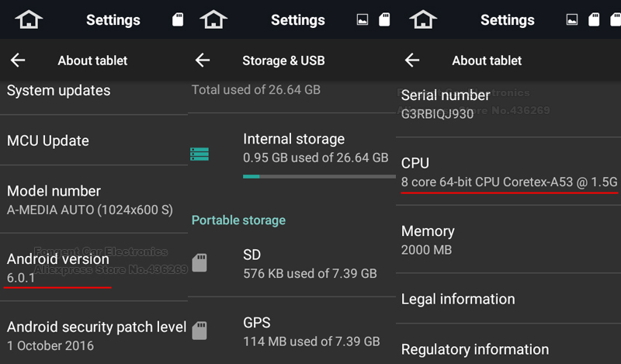Screen dimensions: 621x364
Task: Click the Internal storage usage bar
Action: coord(315,176)
